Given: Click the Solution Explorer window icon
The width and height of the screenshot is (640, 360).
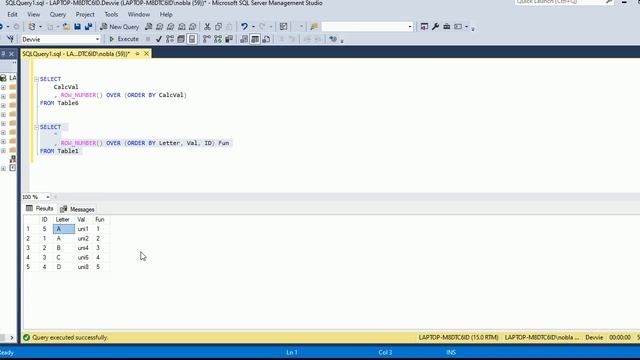Looking at the screenshot, I should pyautogui.click(x=424, y=27).
